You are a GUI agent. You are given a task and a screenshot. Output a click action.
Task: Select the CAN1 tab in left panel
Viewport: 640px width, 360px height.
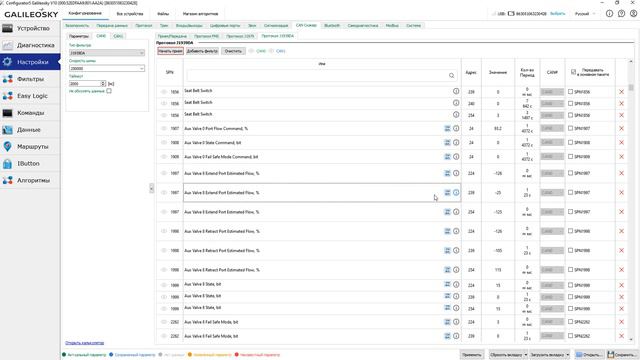[x=118, y=36]
